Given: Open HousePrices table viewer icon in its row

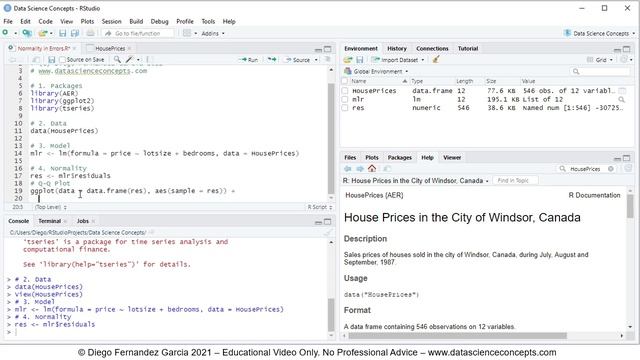Looking at the screenshot, I should pyautogui.click(x=622, y=91).
